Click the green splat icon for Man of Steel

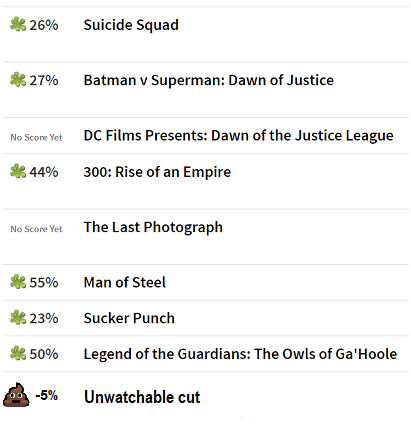[18, 282]
